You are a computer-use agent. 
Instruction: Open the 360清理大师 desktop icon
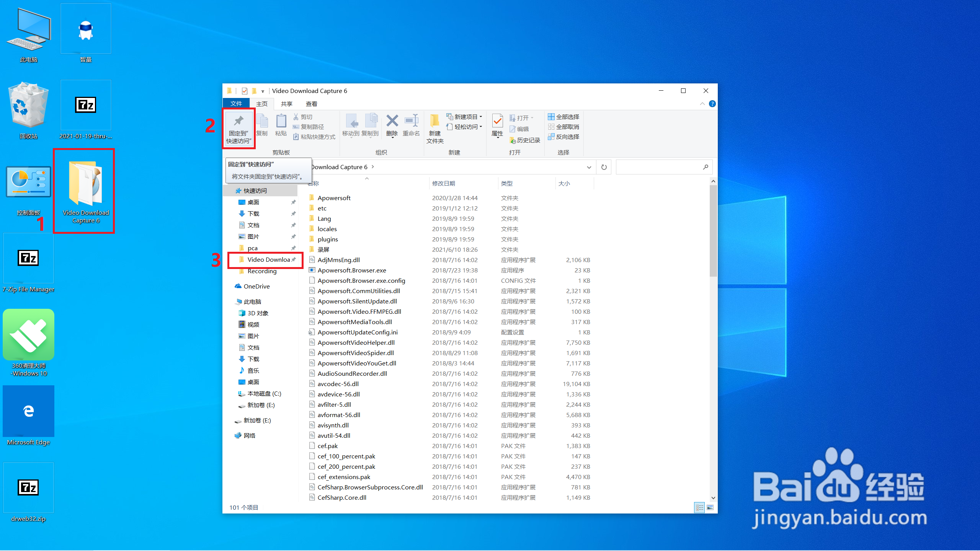[x=29, y=335]
